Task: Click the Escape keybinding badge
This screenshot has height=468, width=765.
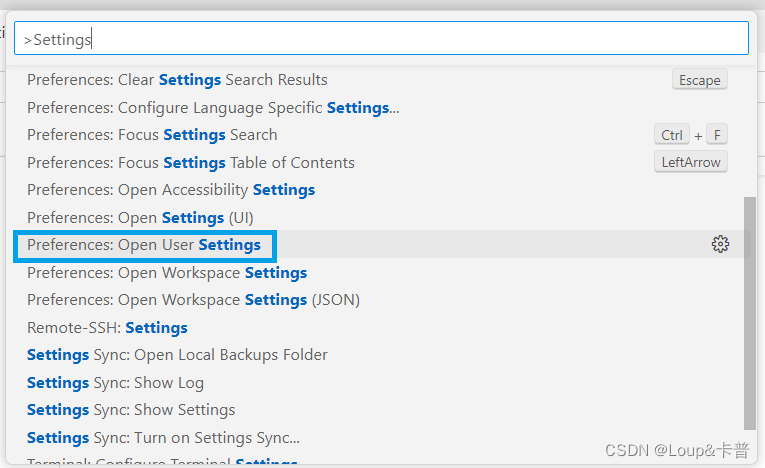Action: coord(699,80)
